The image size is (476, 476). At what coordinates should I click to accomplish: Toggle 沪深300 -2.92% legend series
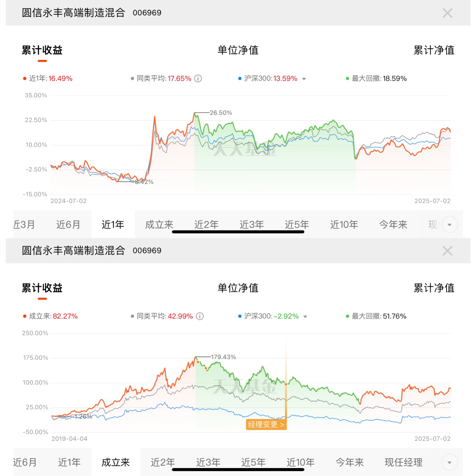[x=268, y=316]
